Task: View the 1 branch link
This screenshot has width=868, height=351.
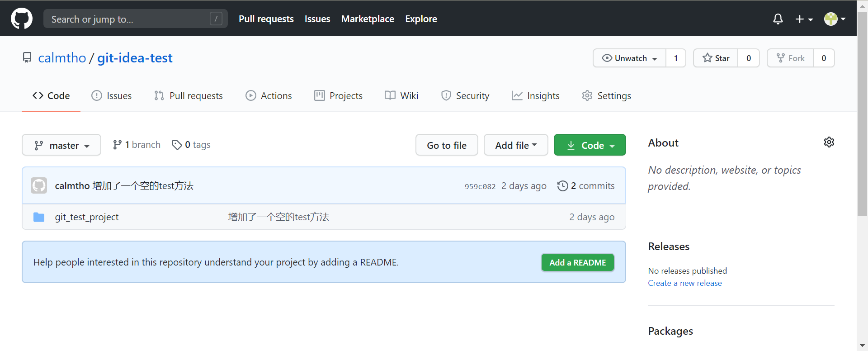Action: click(137, 145)
